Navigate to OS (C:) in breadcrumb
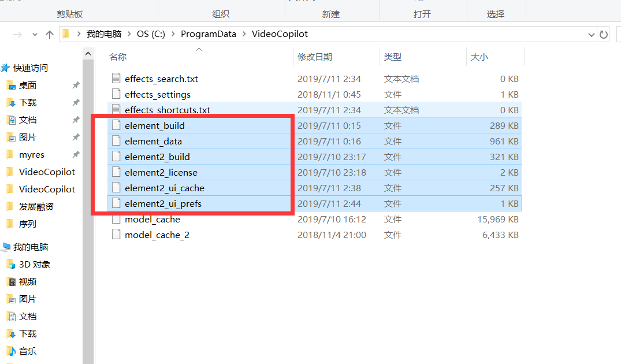 coord(151,34)
